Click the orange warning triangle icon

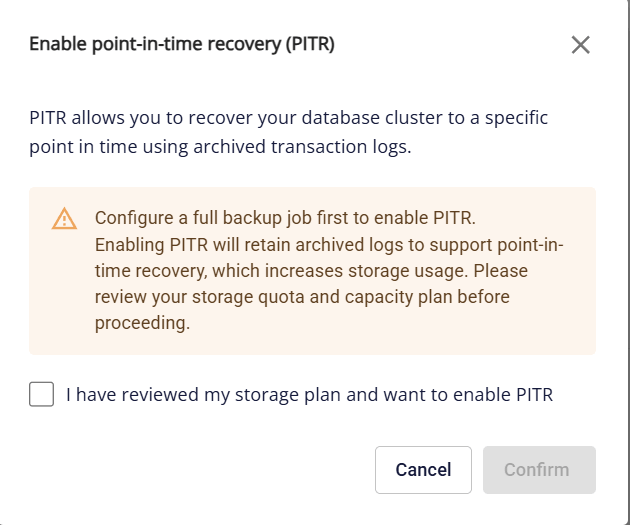(x=64, y=219)
